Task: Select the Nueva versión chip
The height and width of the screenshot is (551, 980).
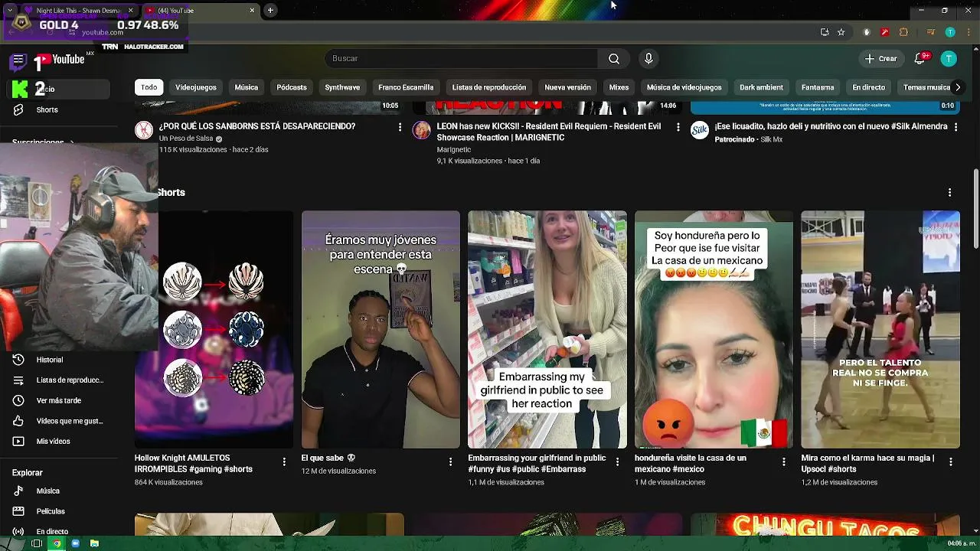Action: pyautogui.click(x=567, y=87)
